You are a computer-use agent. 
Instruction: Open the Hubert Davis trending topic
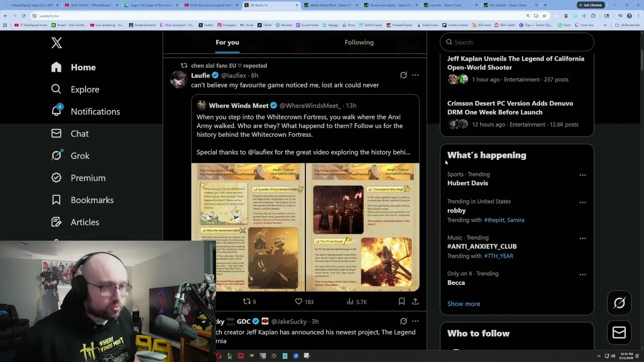click(468, 183)
